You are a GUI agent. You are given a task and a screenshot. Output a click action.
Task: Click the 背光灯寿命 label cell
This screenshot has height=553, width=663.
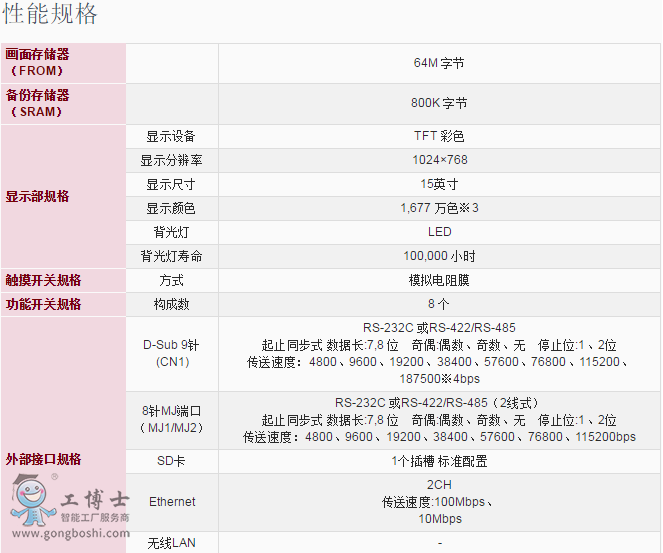coord(171,256)
